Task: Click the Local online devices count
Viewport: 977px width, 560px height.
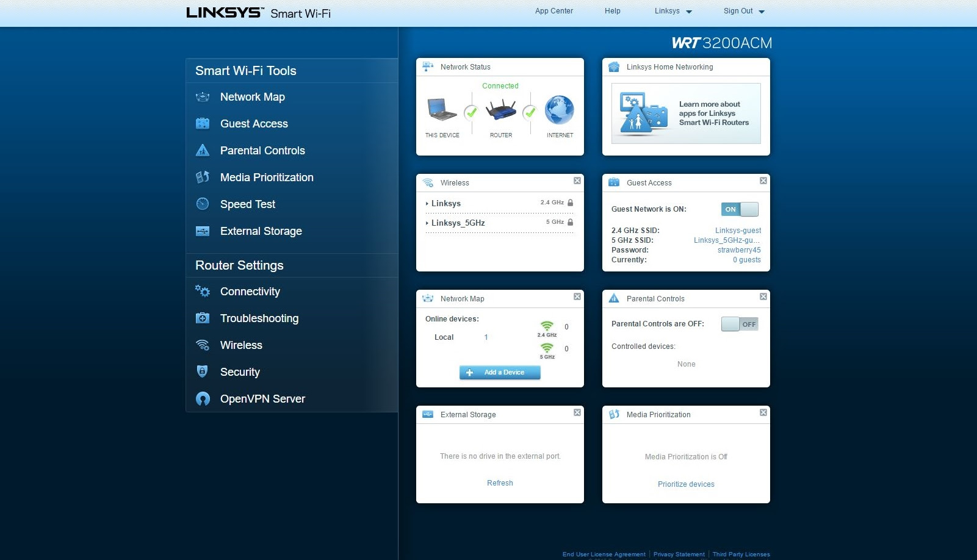Action: [486, 337]
